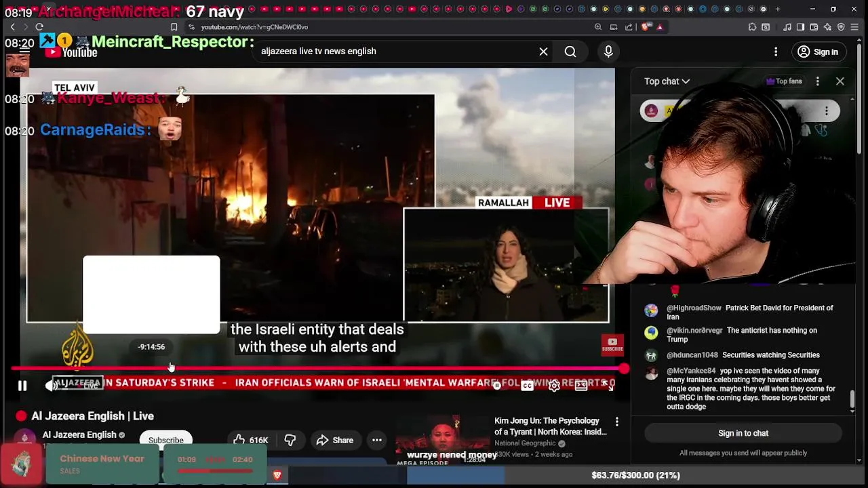Bookmark this page icon in address bar
868x488 pixels.
point(174,27)
